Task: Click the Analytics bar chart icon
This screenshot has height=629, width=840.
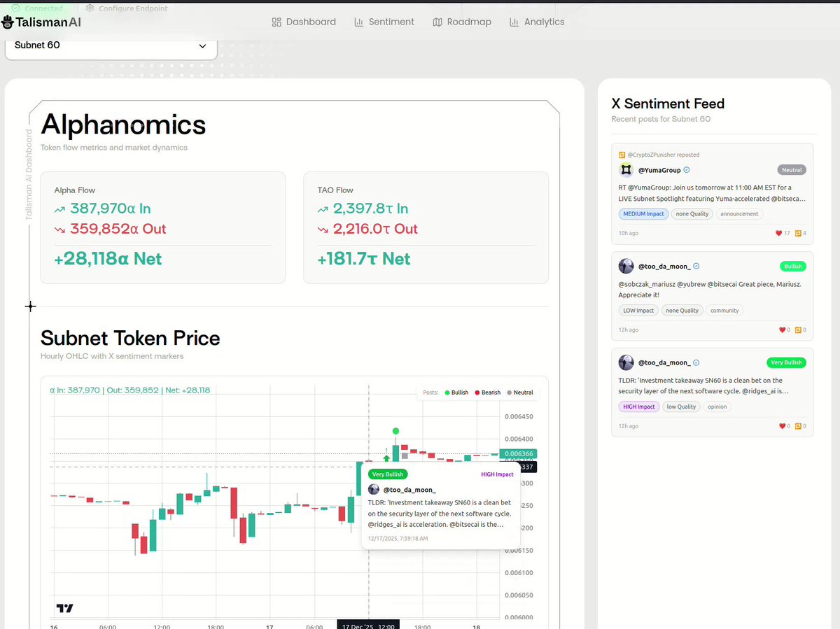Action: pos(514,22)
